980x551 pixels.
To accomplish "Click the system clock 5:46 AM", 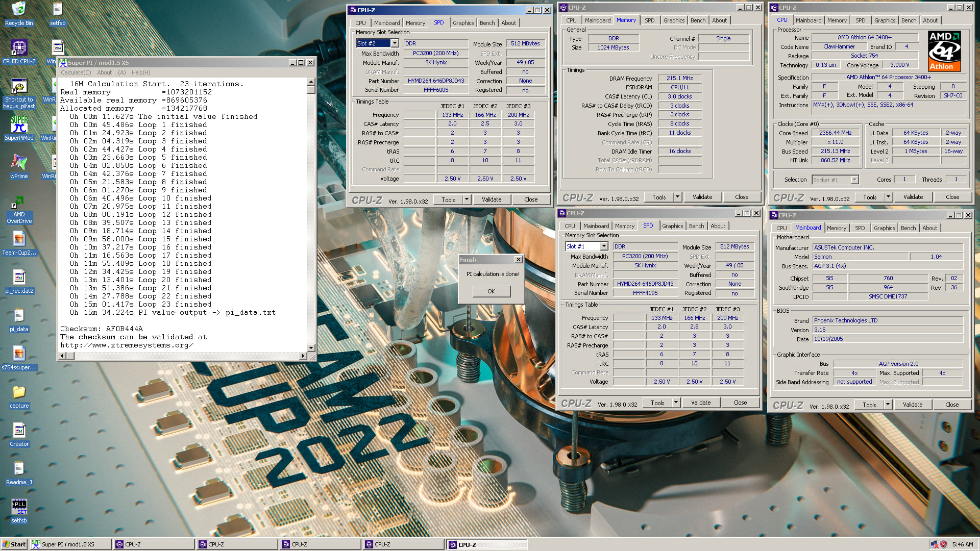I will [x=962, y=544].
